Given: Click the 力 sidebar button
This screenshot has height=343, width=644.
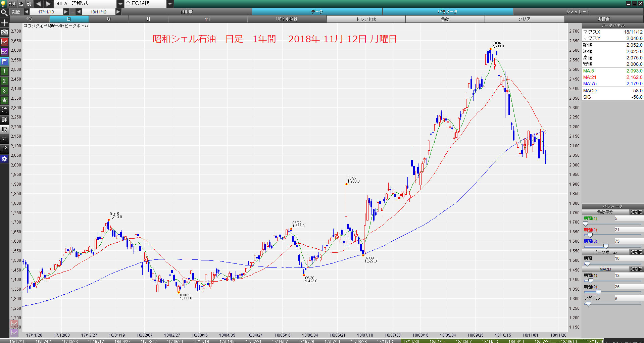Looking at the screenshot, I should tap(4, 139).
